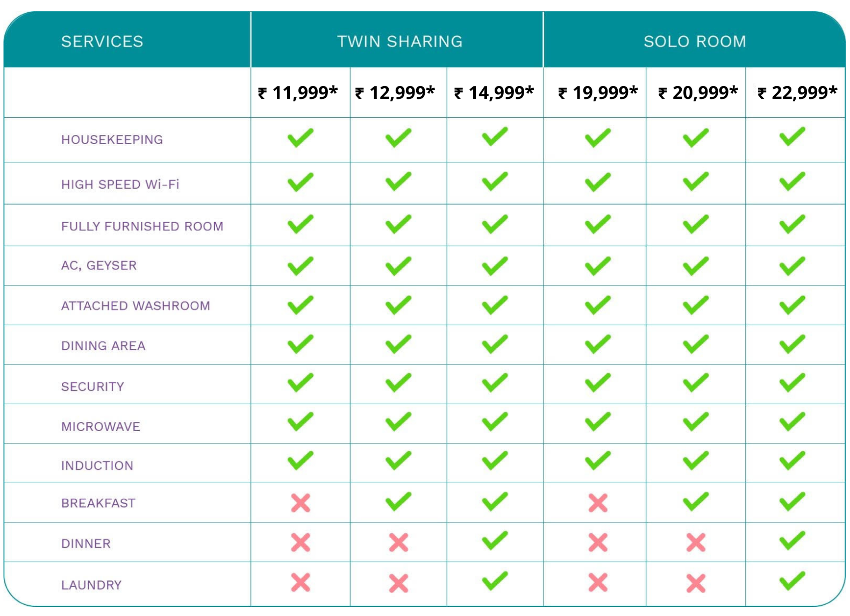Select the SOLO ROOM header
The width and height of the screenshot is (850, 616).
click(x=695, y=41)
